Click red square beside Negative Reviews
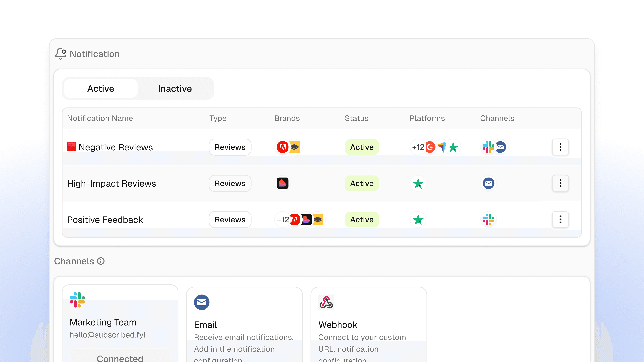Image resolution: width=644 pixels, height=362 pixels. [x=71, y=146]
